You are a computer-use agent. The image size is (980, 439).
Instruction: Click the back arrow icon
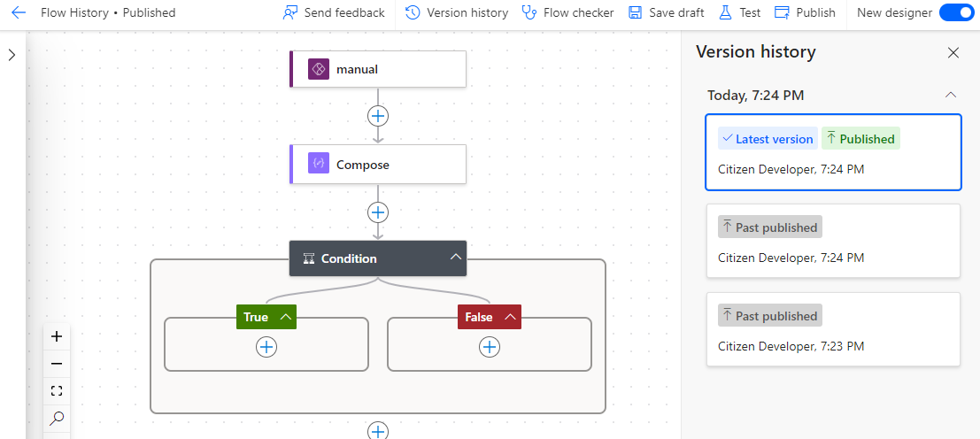click(19, 12)
